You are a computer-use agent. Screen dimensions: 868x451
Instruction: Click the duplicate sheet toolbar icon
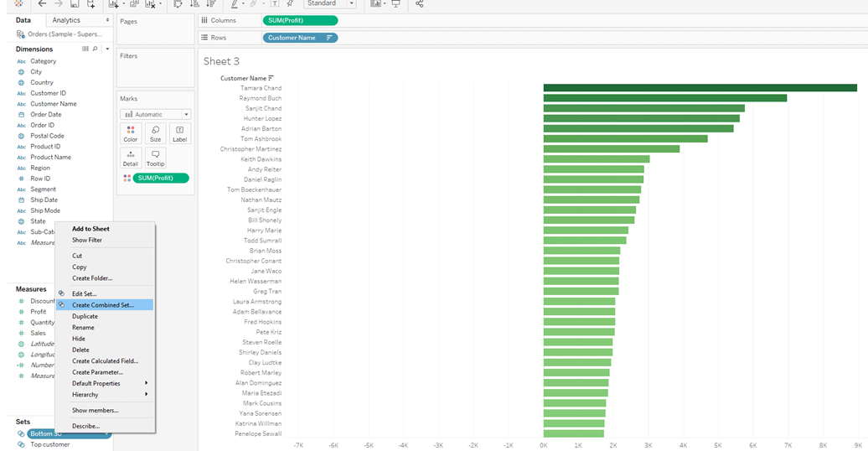tap(134, 3)
